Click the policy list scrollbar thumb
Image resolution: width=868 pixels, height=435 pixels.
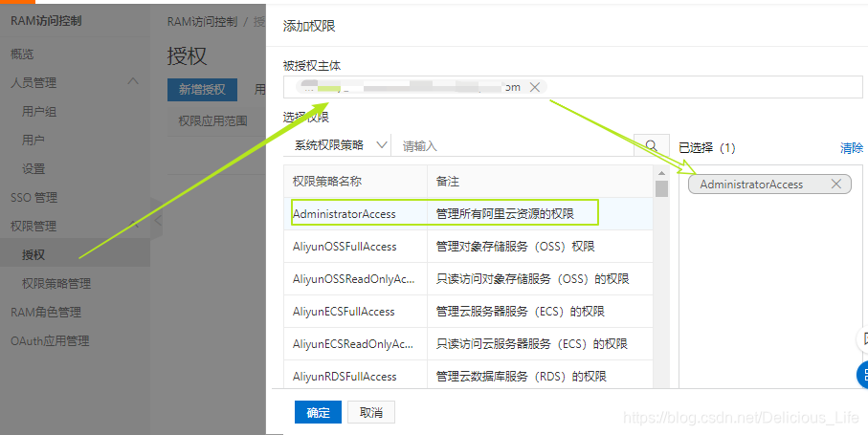click(x=661, y=188)
